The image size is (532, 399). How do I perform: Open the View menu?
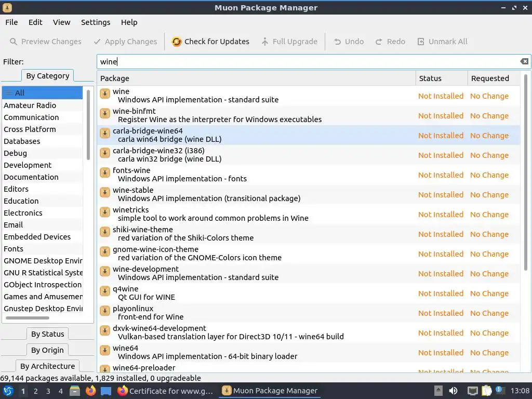pyautogui.click(x=61, y=22)
